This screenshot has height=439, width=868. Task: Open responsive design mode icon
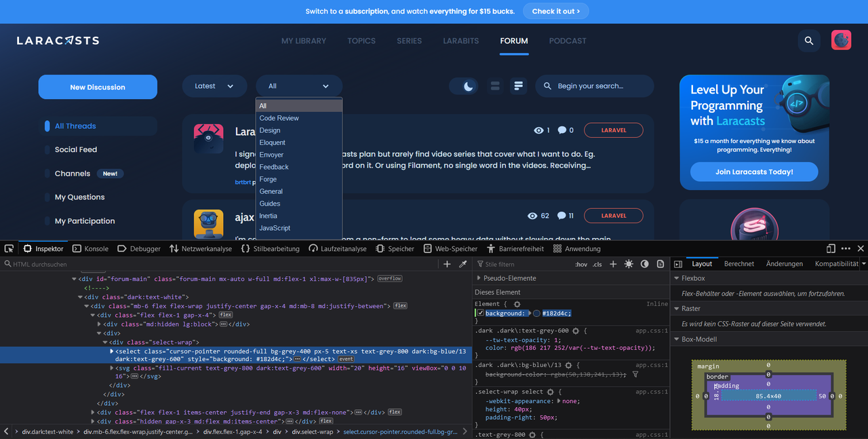pos(831,249)
